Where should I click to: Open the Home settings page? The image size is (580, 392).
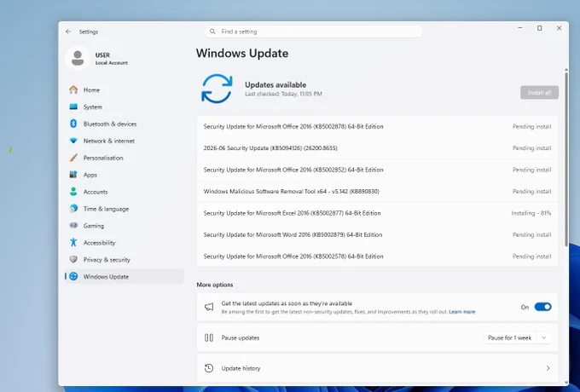point(125,89)
